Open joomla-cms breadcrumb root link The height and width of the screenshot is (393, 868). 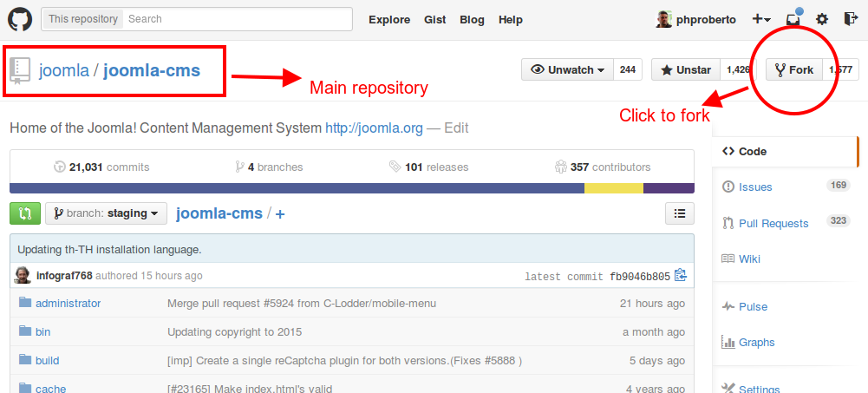[x=219, y=213]
